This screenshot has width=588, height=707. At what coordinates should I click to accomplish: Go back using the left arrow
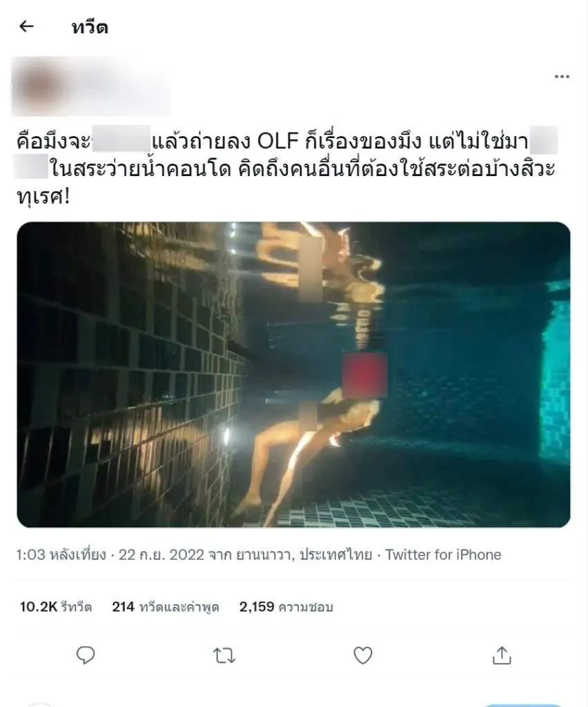tap(26, 27)
